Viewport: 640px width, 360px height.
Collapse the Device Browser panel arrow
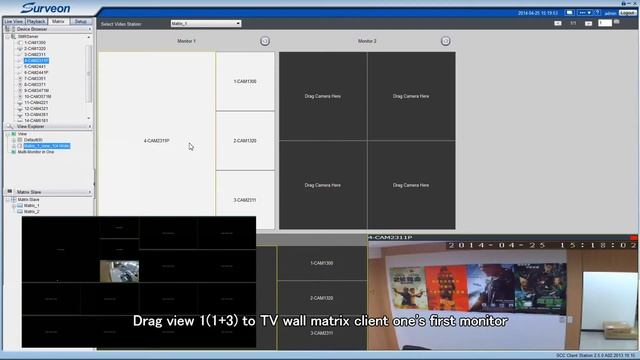tap(89, 29)
